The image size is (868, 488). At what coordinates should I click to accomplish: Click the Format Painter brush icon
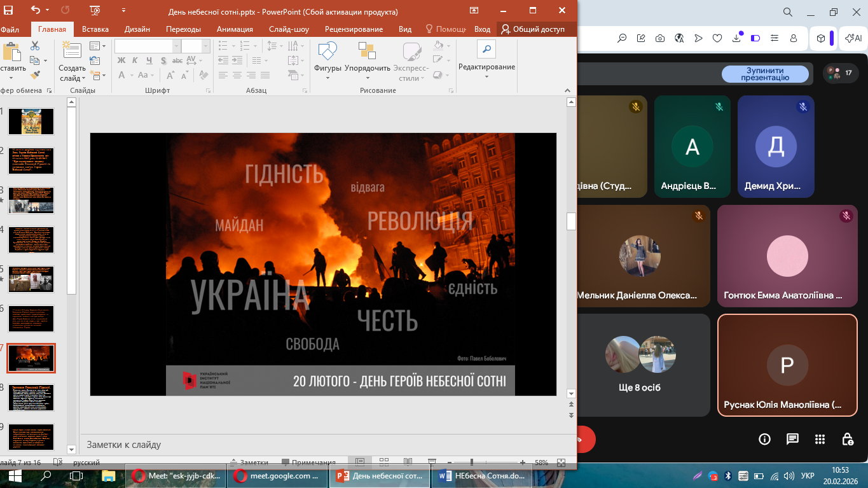[35, 75]
